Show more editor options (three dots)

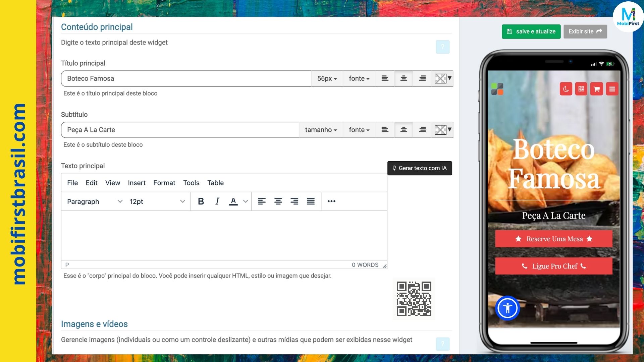(331, 201)
